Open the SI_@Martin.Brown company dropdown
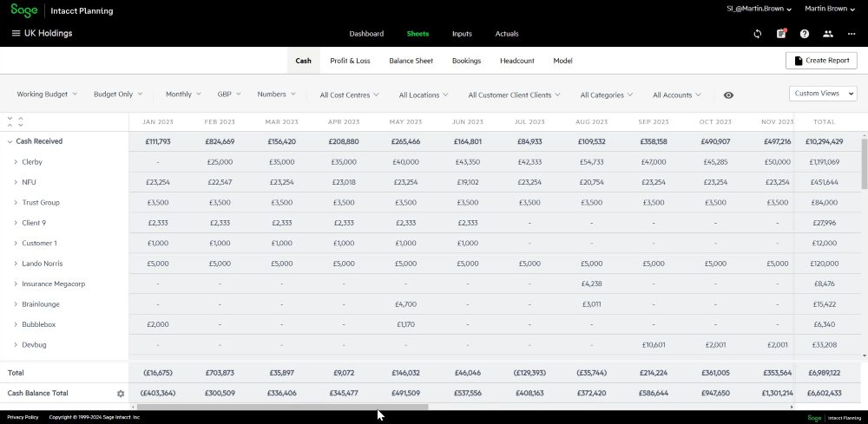The image size is (868, 424). (x=759, y=9)
